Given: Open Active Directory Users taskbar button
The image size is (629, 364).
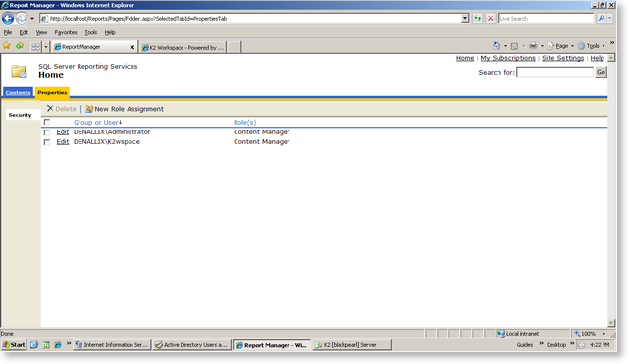Looking at the screenshot, I should click(191, 345).
